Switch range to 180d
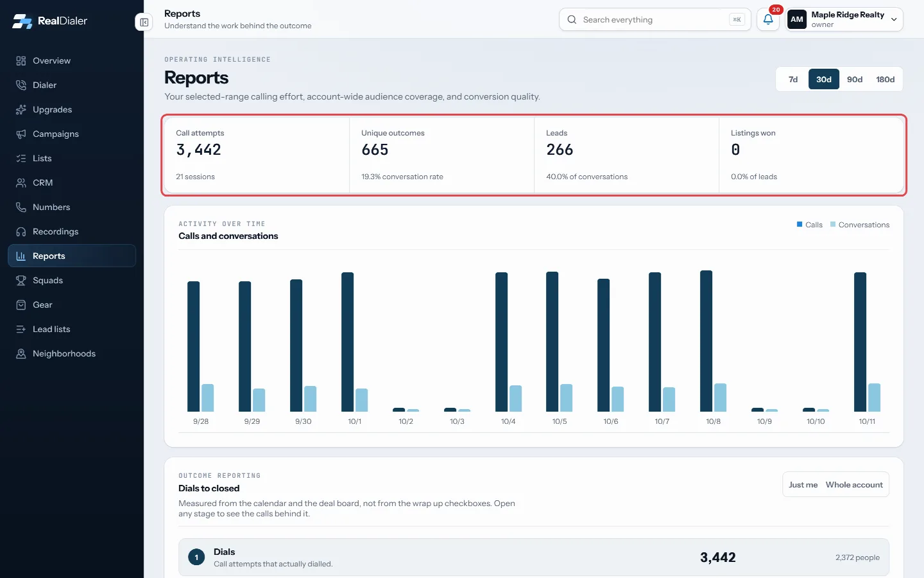The width and height of the screenshot is (924, 578). (x=886, y=80)
